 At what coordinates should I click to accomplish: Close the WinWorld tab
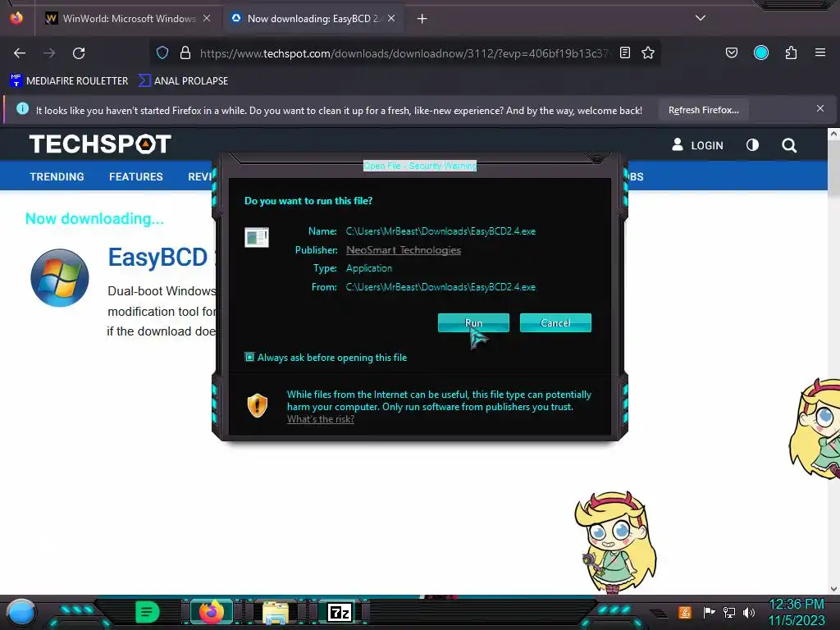207,18
